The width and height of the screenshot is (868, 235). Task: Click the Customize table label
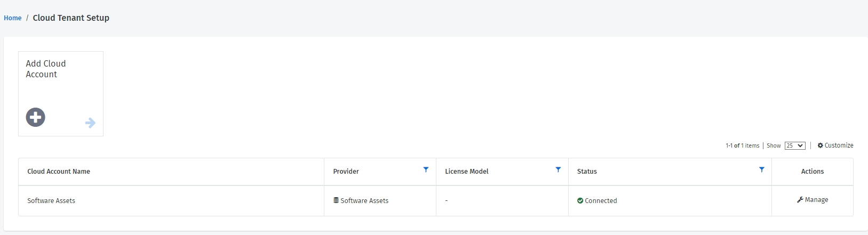click(x=839, y=145)
